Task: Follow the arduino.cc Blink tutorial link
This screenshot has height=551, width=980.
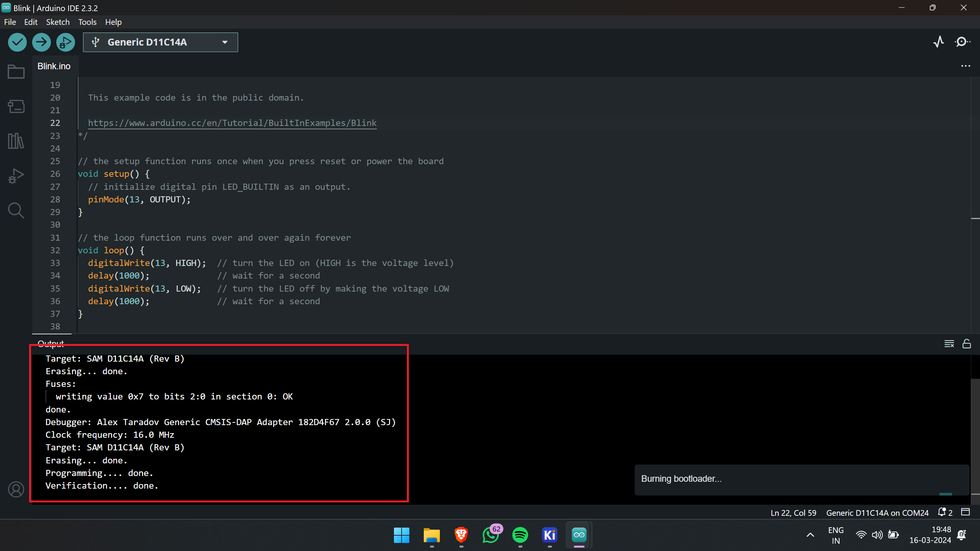Action: tap(232, 123)
